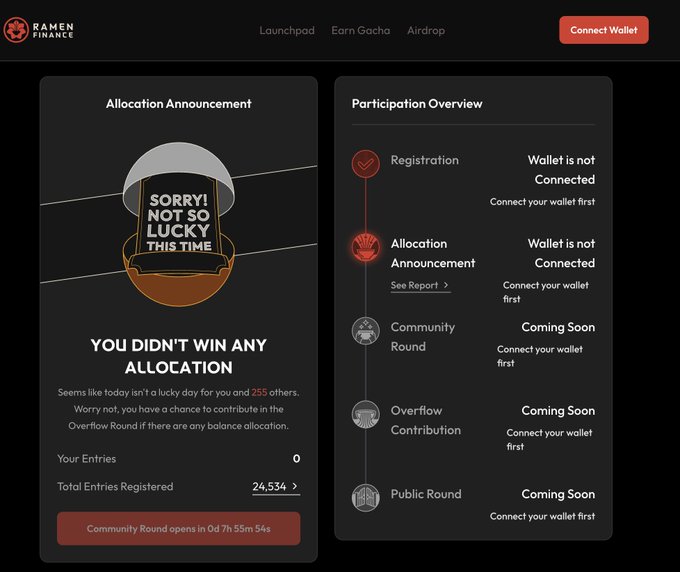
Task: Go to the Earn Gacha page
Action: pyautogui.click(x=360, y=30)
